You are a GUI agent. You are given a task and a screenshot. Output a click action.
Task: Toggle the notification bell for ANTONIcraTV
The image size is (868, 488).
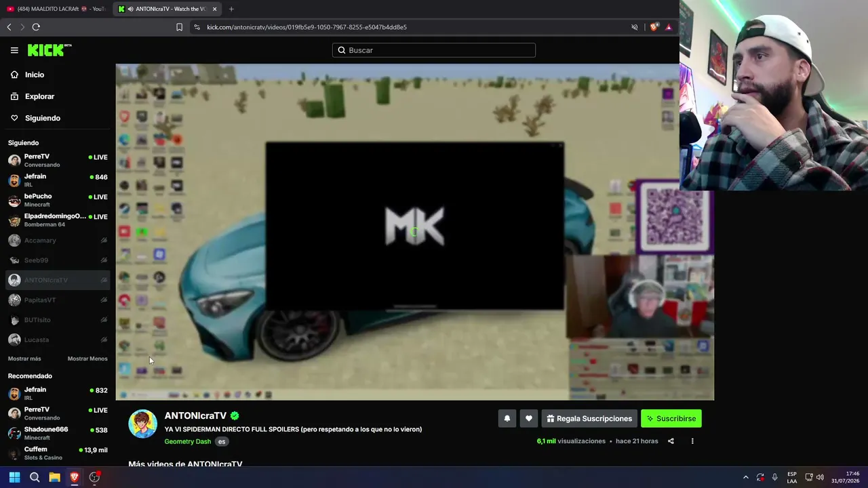[x=507, y=419]
